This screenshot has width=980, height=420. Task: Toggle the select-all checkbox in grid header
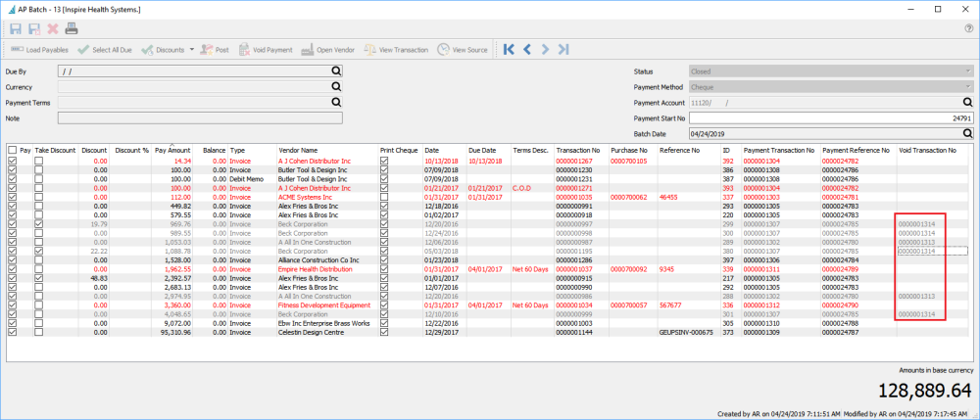(12, 151)
